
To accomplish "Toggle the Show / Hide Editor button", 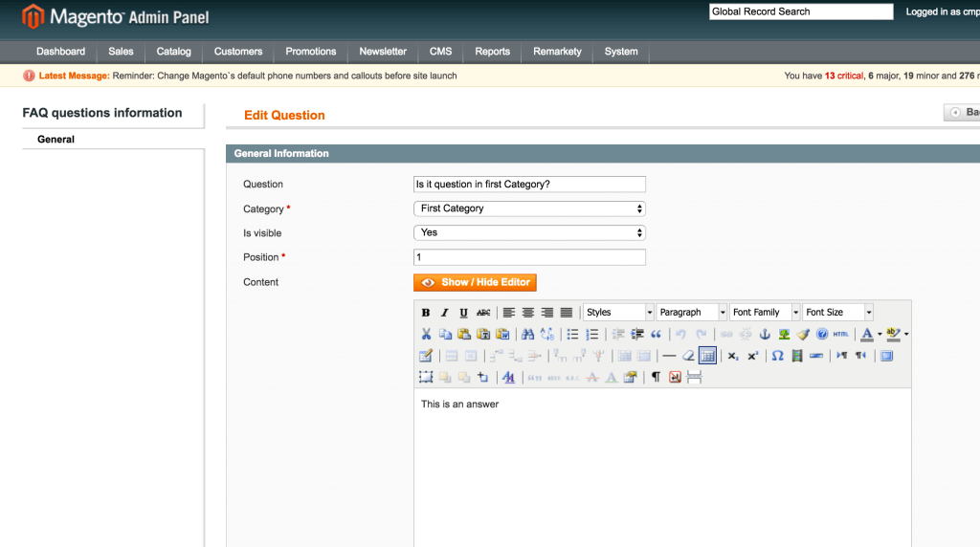I will point(475,282).
